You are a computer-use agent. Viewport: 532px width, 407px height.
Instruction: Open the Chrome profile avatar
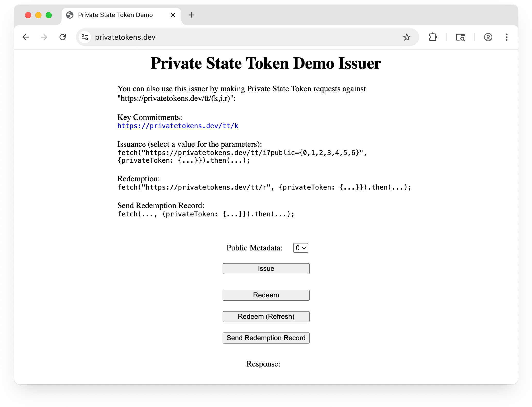point(488,37)
